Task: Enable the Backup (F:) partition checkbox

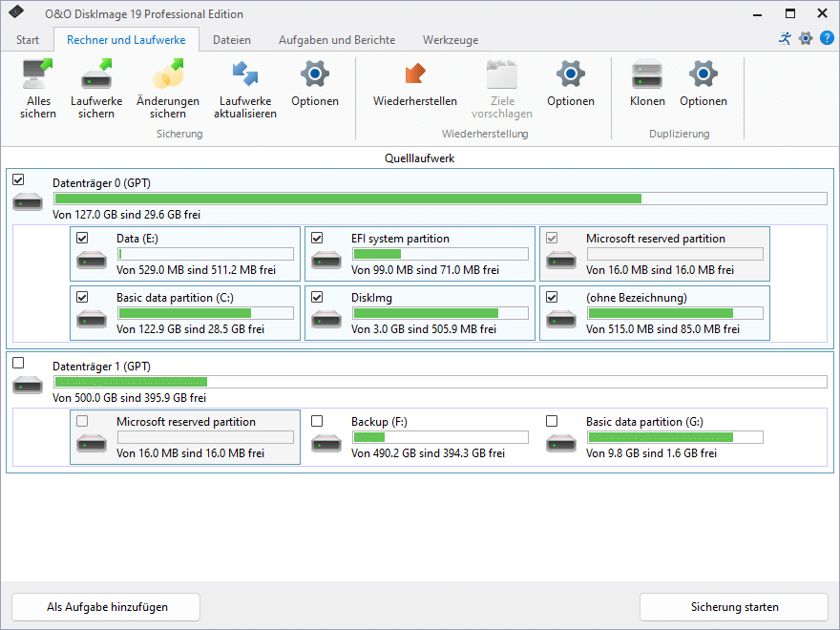Action: click(317, 421)
